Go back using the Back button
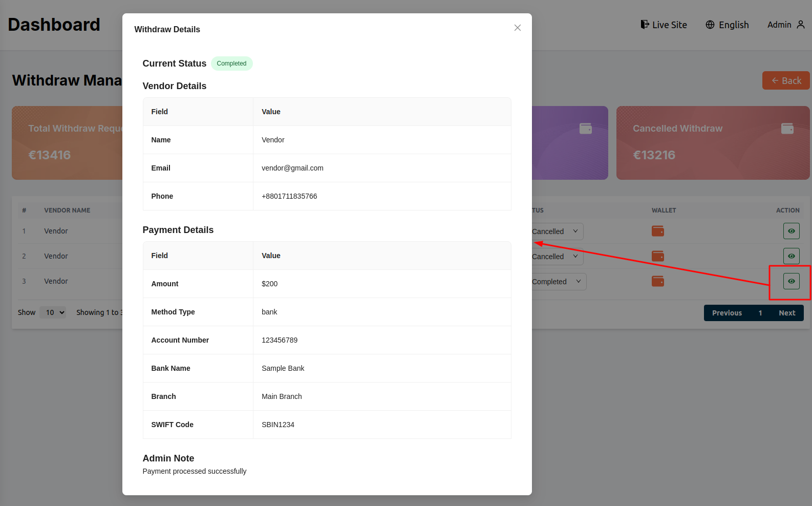812x506 pixels. pos(785,80)
